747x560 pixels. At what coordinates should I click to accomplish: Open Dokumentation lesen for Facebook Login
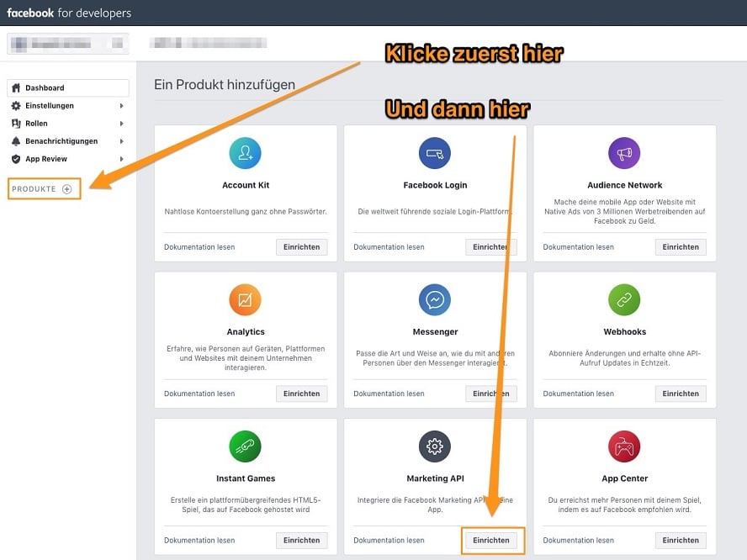pyautogui.click(x=389, y=247)
